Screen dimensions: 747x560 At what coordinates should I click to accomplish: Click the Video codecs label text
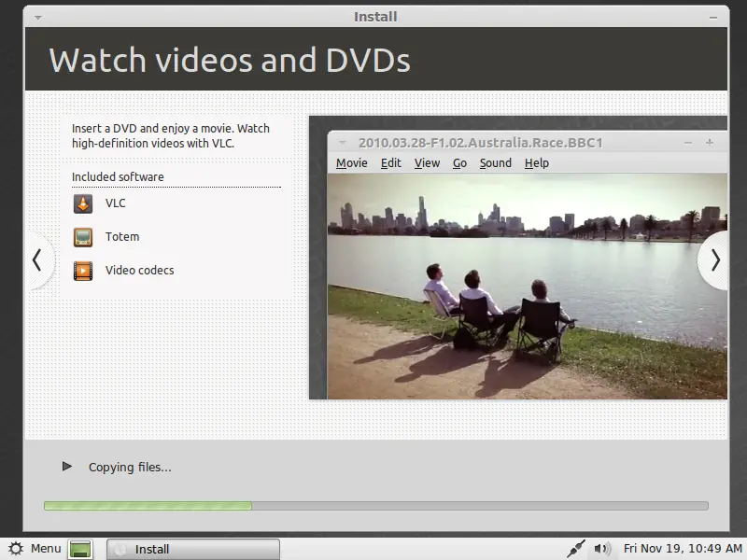[139, 271]
